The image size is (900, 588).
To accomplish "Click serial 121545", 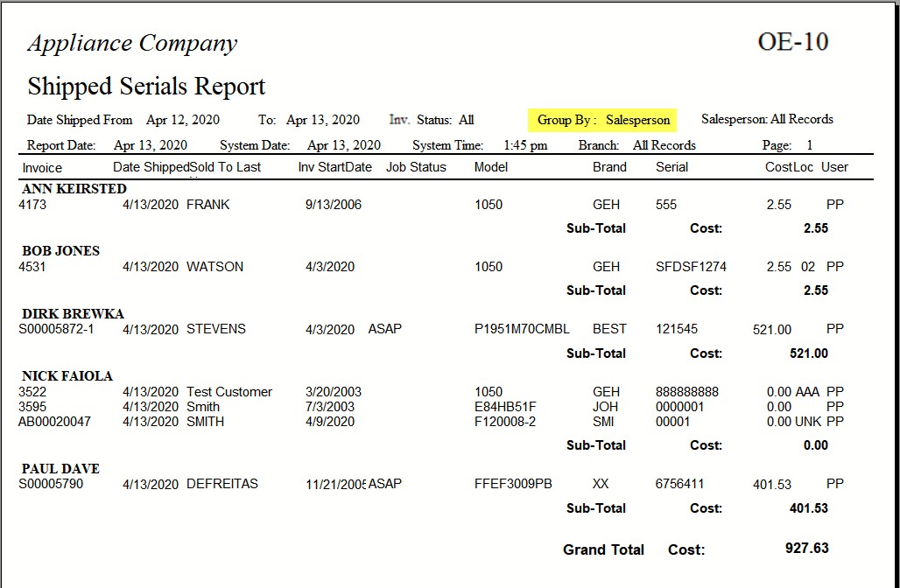I will tap(677, 329).
